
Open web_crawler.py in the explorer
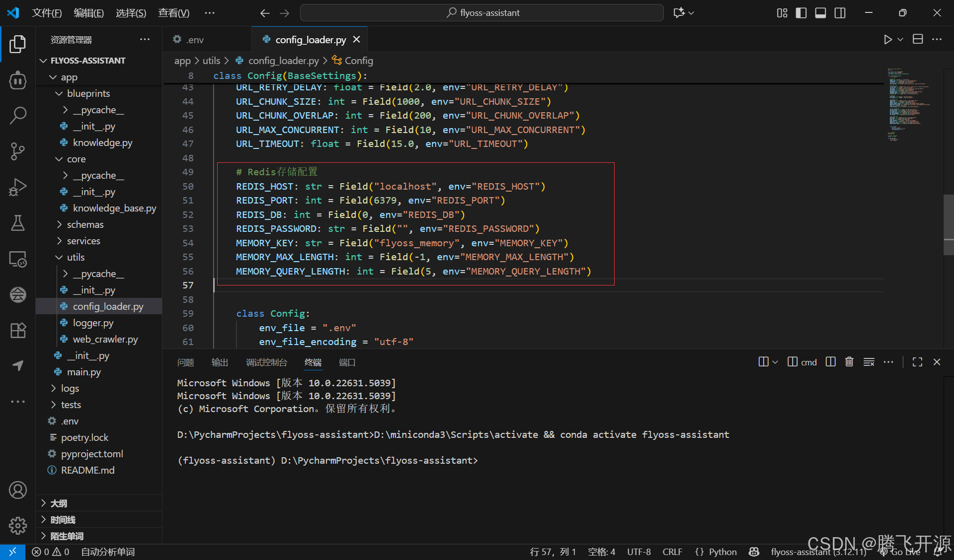coord(105,339)
